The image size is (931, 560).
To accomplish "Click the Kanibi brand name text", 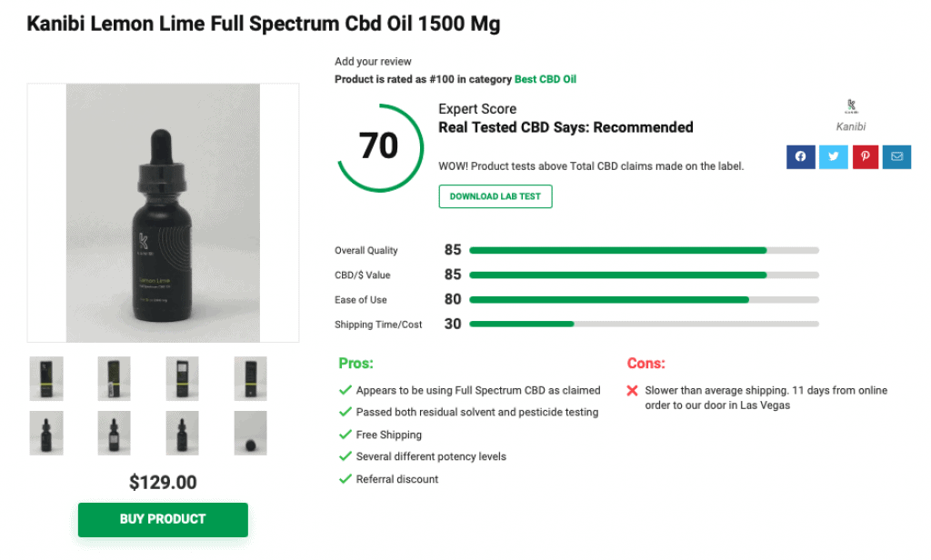I will 851,127.
